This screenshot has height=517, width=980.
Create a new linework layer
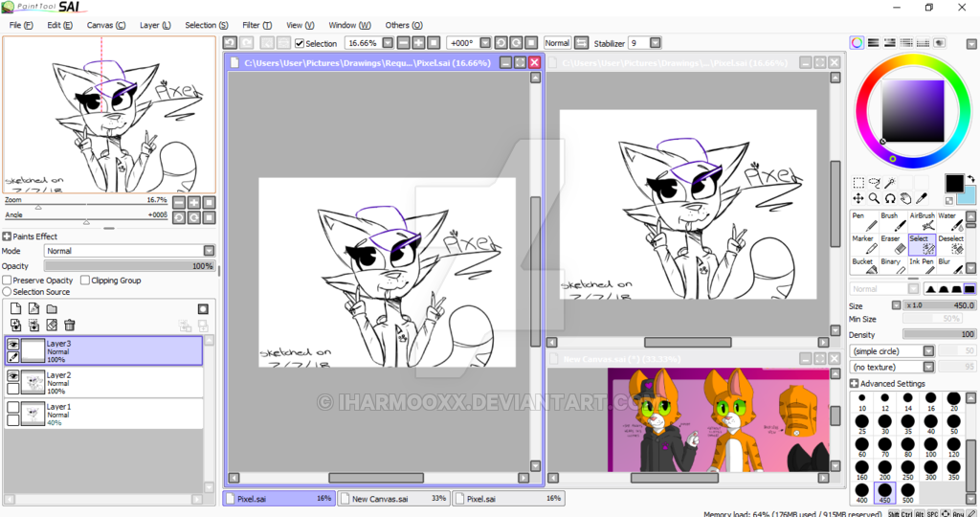[33, 309]
